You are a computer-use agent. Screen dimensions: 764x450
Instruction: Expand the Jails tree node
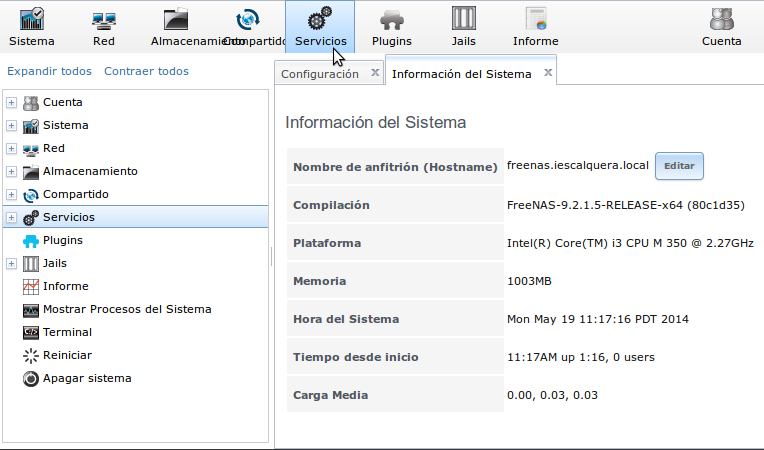(x=11, y=263)
